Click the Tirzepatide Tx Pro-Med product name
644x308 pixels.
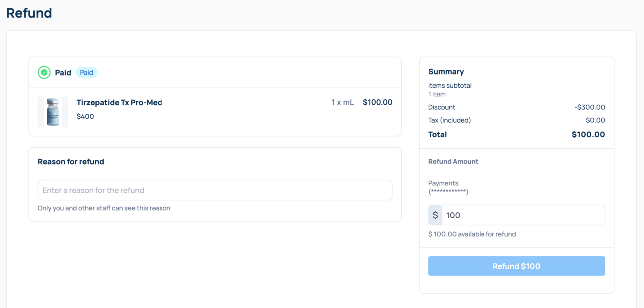click(119, 103)
